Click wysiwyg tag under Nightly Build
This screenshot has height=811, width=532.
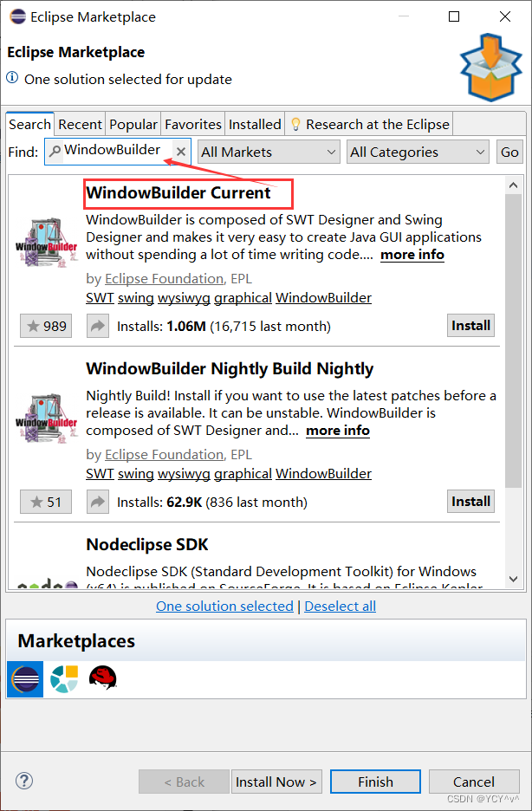(x=184, y=474)
